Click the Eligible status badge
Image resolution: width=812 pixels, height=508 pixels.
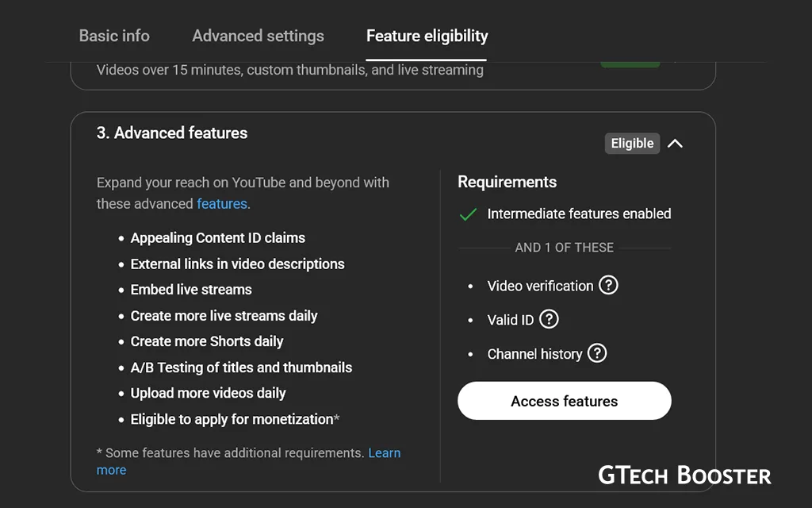click(632, 144)
